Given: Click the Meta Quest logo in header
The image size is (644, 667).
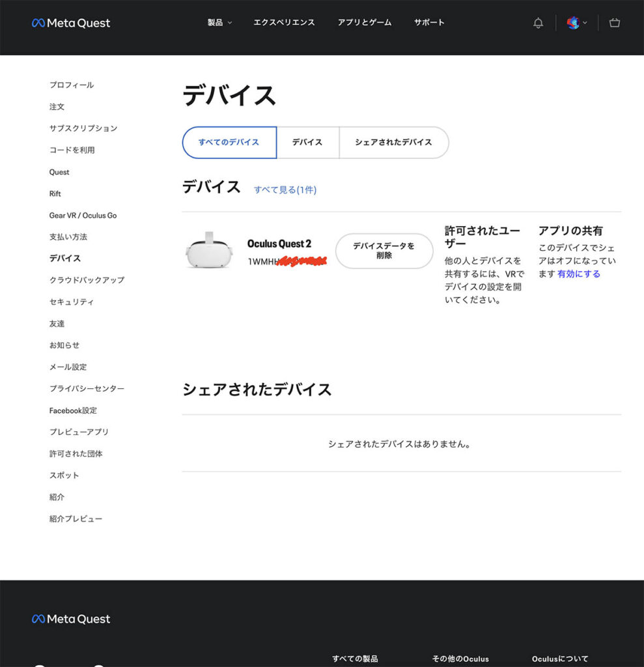Looking at the screenshot, I should click(x=71, y=23).
